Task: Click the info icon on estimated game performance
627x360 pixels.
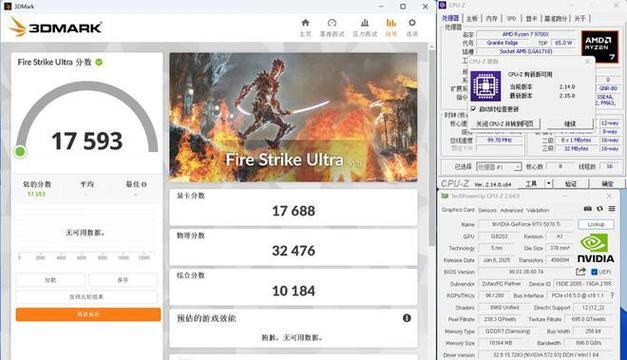Action: [407, 318]
